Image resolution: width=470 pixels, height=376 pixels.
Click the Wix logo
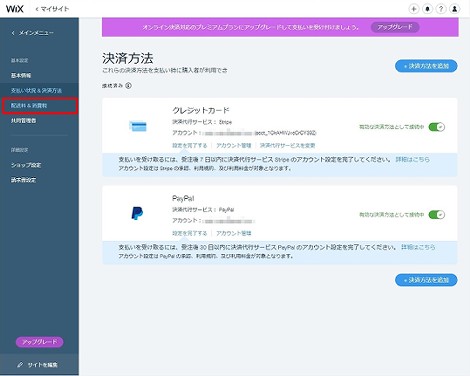(15, 9)
